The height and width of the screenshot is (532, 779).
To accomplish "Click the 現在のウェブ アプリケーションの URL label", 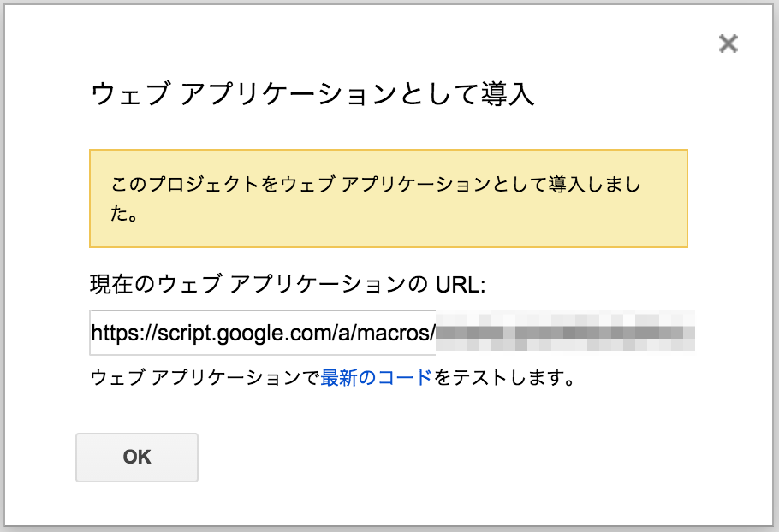I will click(x=288, y=284).
